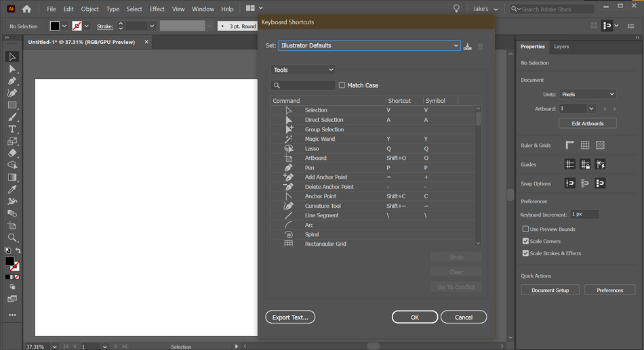This screenshot has height=350, width=644.
Task: Select the Artboard tool in the left toolbar
Action: 12,225
